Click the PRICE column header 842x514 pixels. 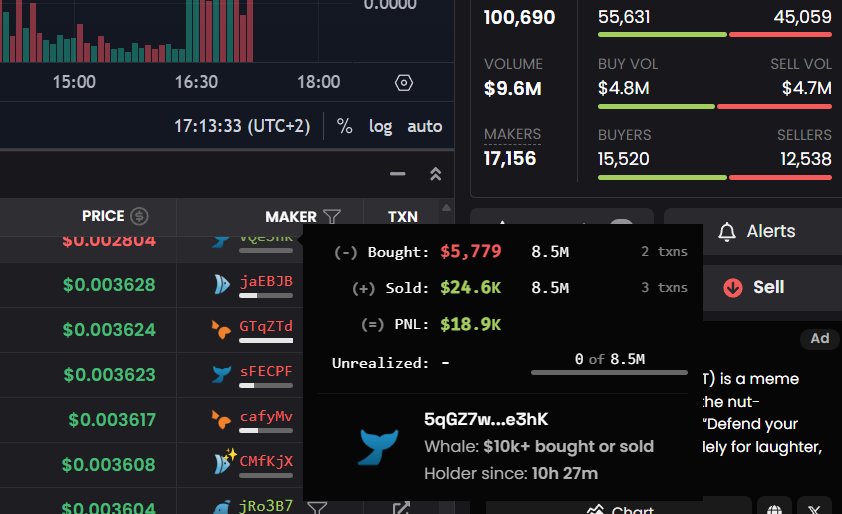pos(103,216)
